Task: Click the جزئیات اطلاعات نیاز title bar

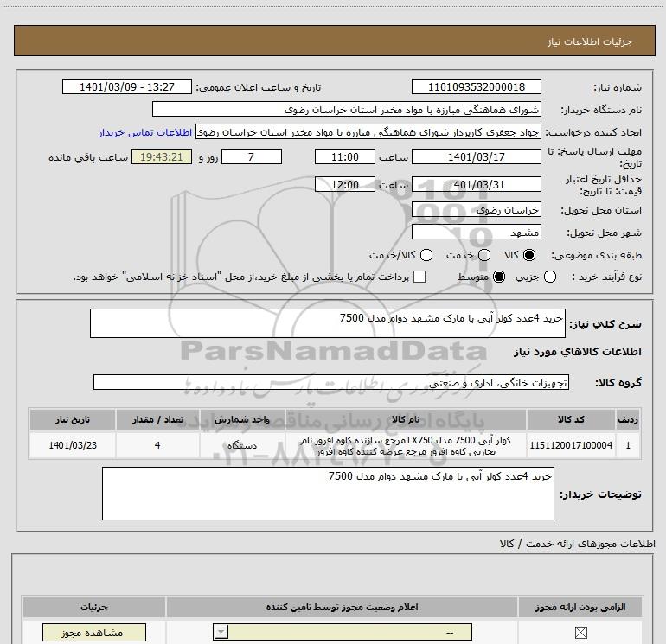Action: (x=335, y=41)
